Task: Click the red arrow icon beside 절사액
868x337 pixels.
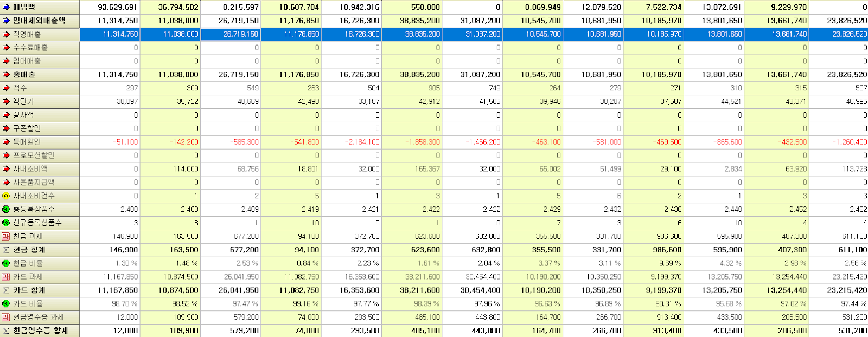Action: 6,115
